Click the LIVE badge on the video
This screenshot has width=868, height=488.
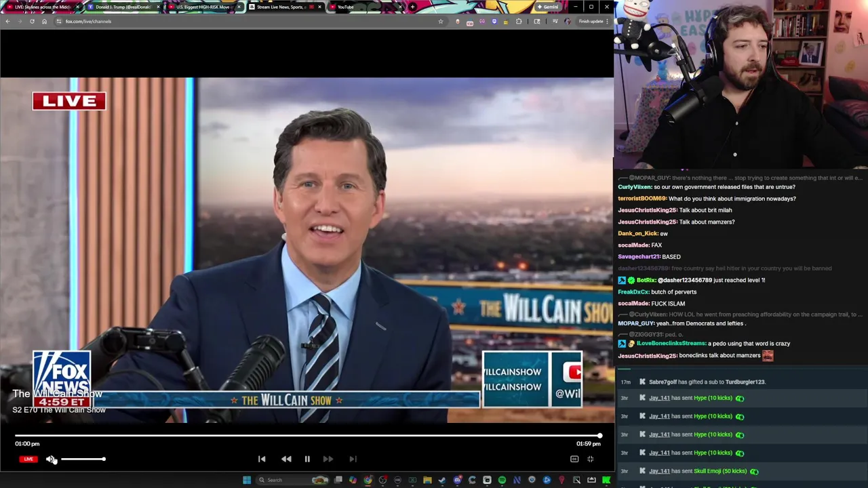coord(69,101)
